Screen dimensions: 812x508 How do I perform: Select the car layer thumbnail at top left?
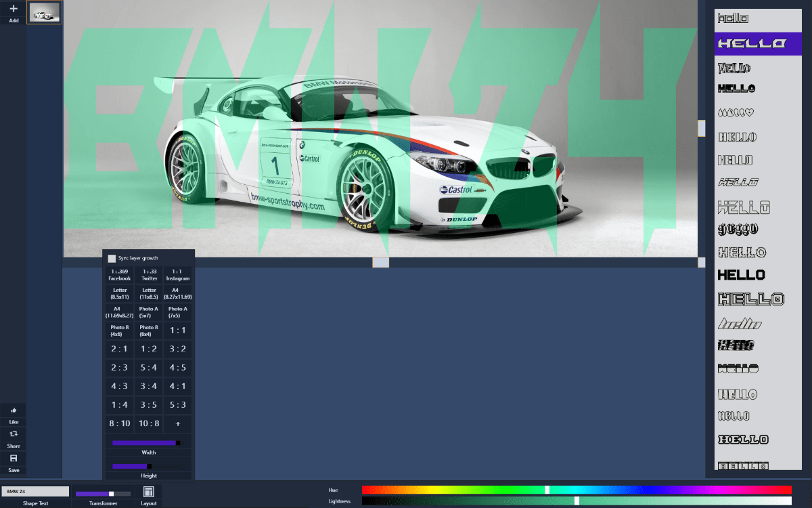[44, 12]
